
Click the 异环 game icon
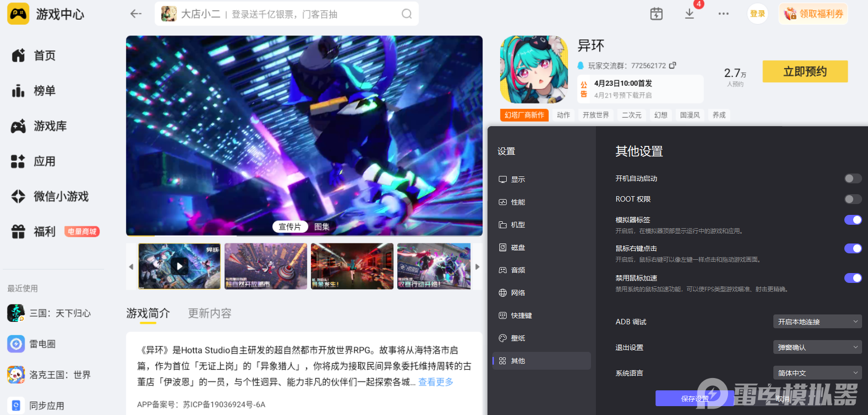[x=534, y=69]
